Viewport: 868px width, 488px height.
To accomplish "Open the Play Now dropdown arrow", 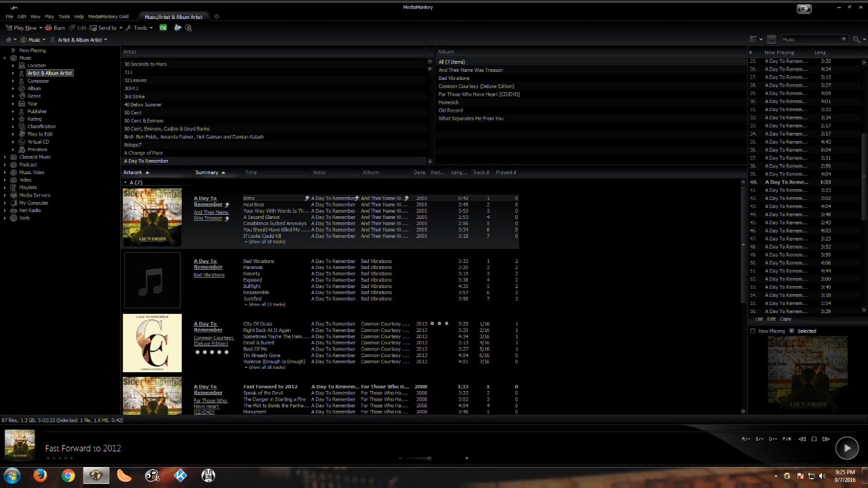I will 40,28.
